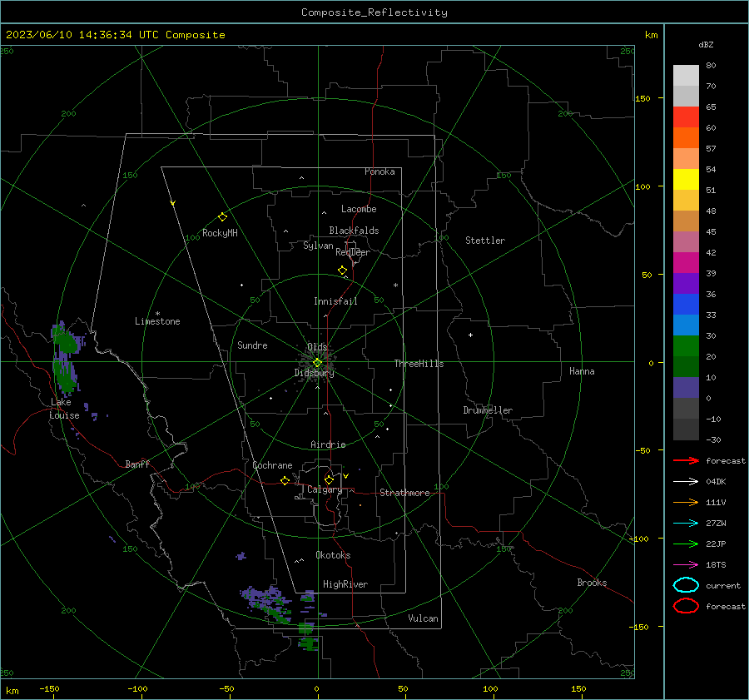Click the Innisfail town label
Screen dimensions: 749x700
pyautogui.click(x=335, y=301)
